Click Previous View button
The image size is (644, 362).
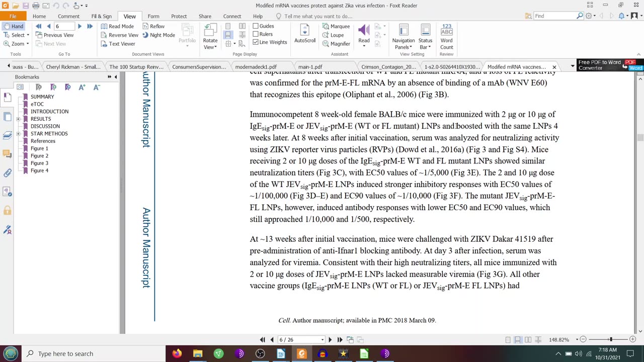(x=55, y=35)
